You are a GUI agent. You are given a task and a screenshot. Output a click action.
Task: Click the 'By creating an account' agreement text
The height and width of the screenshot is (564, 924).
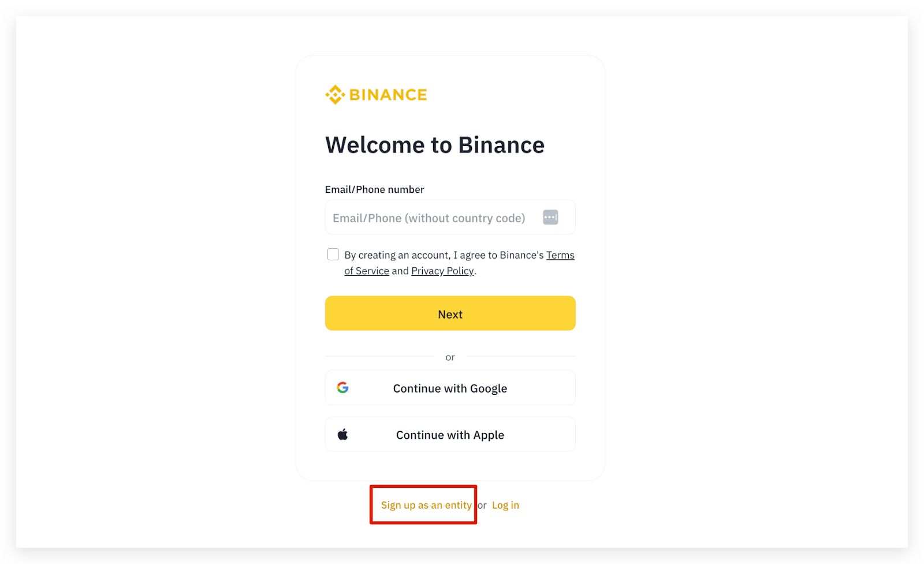click(445, 255)
